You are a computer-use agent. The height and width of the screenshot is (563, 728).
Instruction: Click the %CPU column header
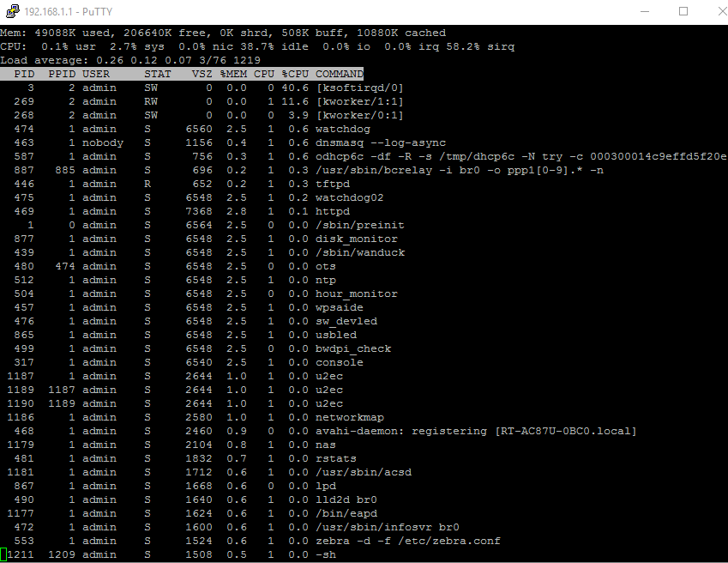click(295, 74)
